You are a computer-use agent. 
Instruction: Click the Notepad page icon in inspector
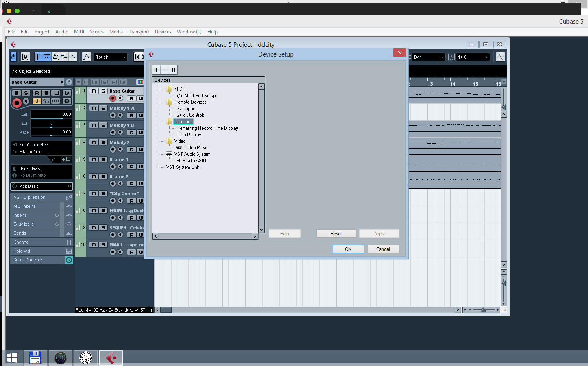click(x=69, y=251)
